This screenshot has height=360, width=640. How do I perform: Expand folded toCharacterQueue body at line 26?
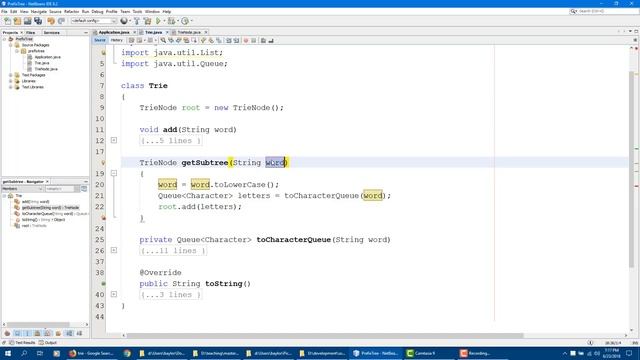tap(114, 250)
